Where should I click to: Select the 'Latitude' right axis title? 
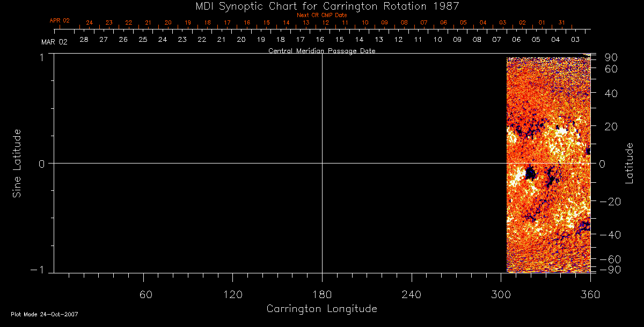(630, 163)
